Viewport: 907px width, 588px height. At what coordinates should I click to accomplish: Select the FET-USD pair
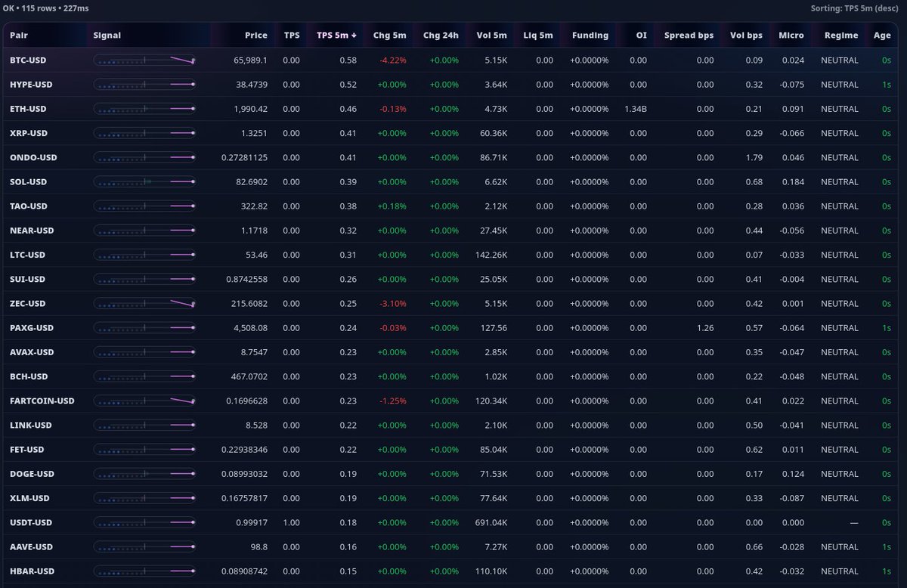tap(27, 450)
